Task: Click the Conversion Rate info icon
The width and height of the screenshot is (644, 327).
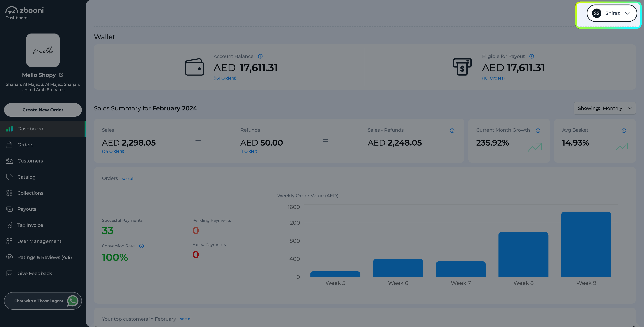Action: point(141,246)
